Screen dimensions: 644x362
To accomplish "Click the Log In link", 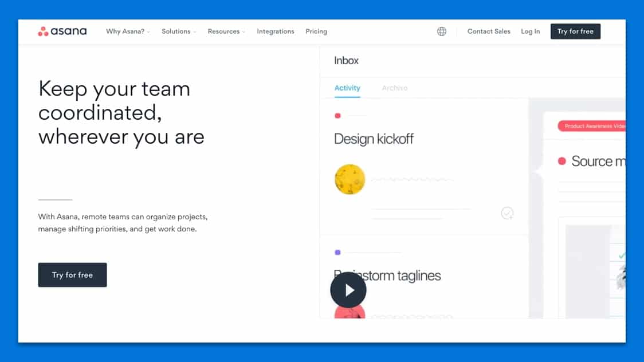I will tap(530, 32).
